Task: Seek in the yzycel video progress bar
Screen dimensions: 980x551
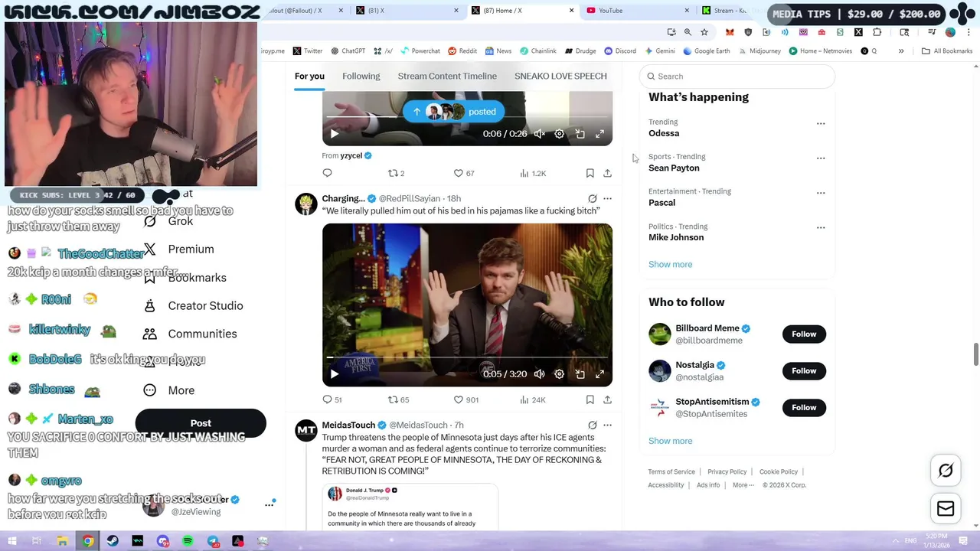Action: (467, 117)
